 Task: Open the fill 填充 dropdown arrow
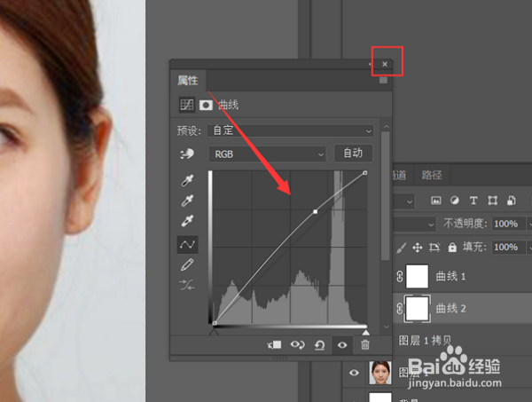click(x=529, y=248)
